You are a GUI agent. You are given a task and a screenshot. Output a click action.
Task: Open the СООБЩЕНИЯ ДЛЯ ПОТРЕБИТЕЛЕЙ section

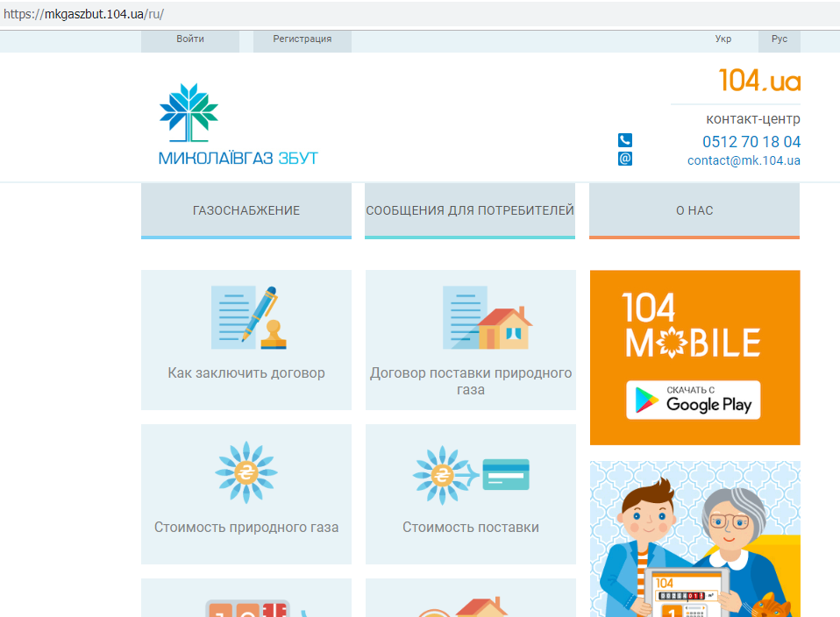470,210
